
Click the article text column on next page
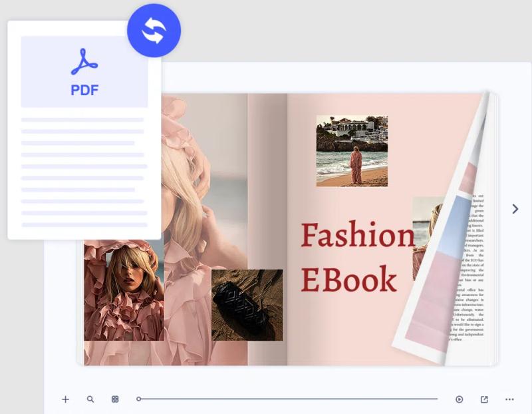(470, 266)
